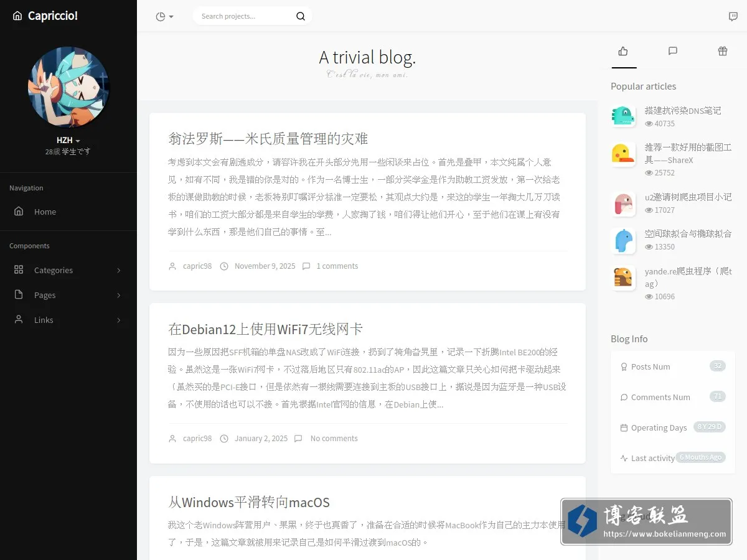Open the HZH user dropdown

tap(68, 141)
